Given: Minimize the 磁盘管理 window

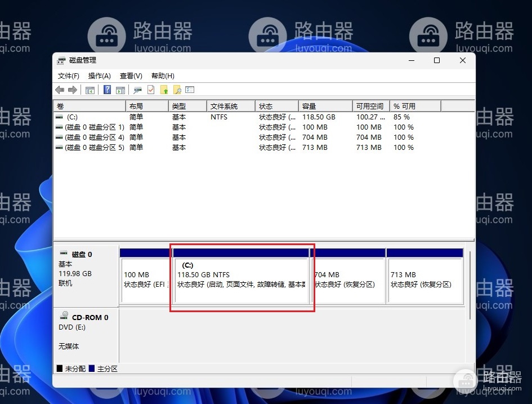Looking at the screenshot, I should tap(412, 60).
